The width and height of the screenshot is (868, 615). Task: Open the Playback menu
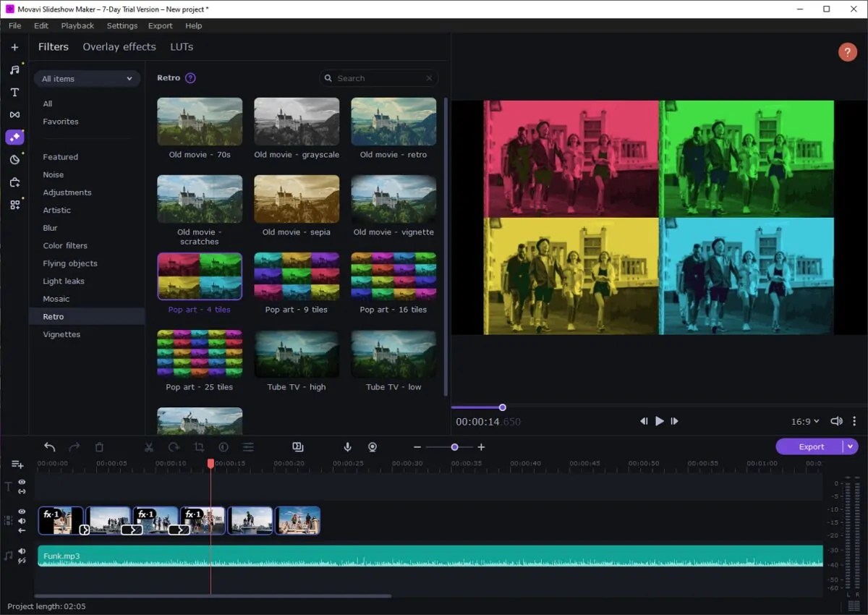click(77, 25)
